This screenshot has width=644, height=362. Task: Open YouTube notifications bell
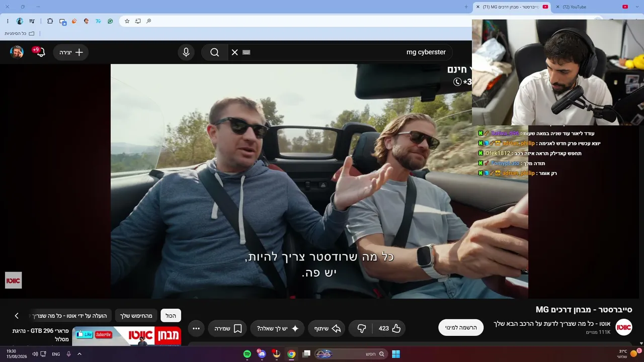tap(40, 52)
